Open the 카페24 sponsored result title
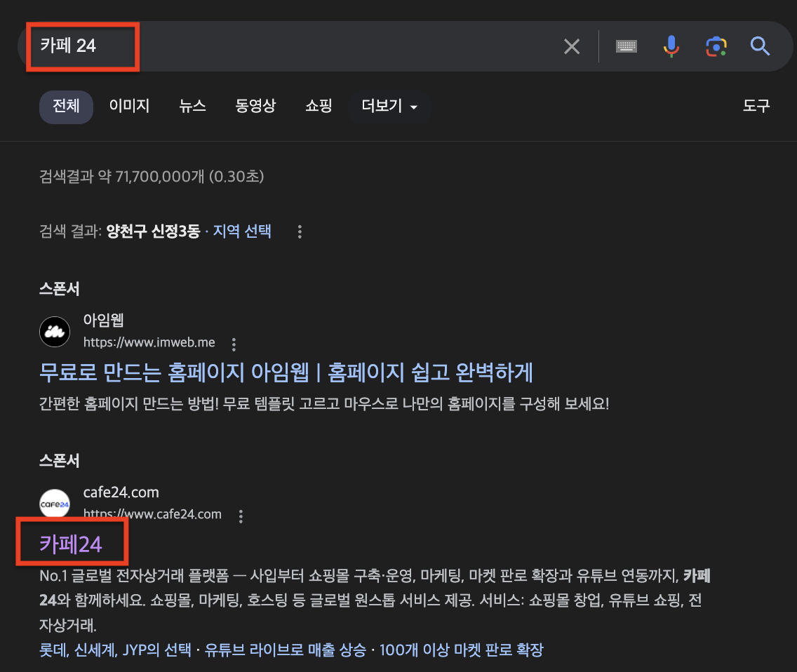Viewport: 797px width, 672px height. (71, 544)
